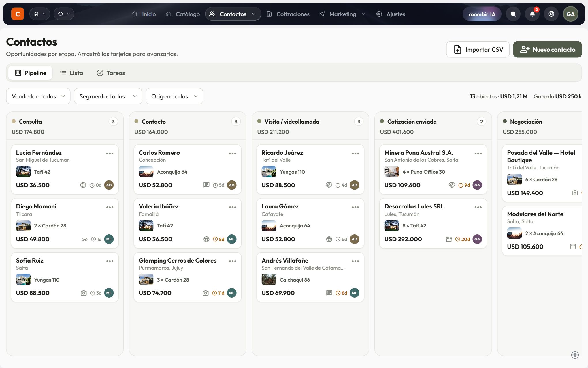Switch to the Lista tab
This screenshot has height=368, width=588.
tap(71, 73)
